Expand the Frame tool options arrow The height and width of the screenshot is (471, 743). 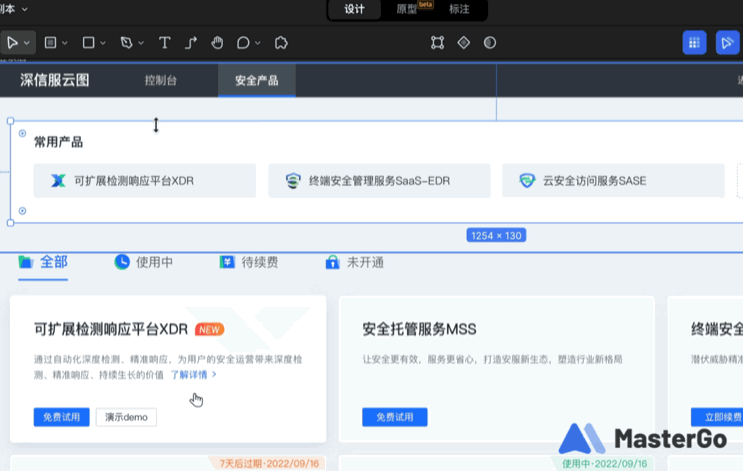coord(65,43)
